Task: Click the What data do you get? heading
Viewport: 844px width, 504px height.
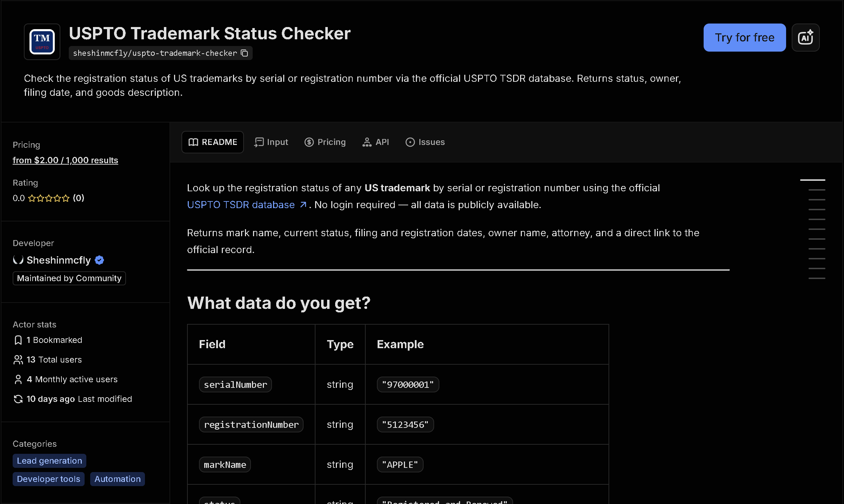Action: (279, 303)
